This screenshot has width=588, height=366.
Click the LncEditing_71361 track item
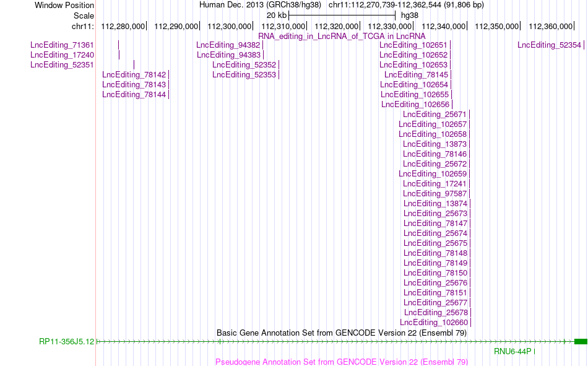coord(62,45)
